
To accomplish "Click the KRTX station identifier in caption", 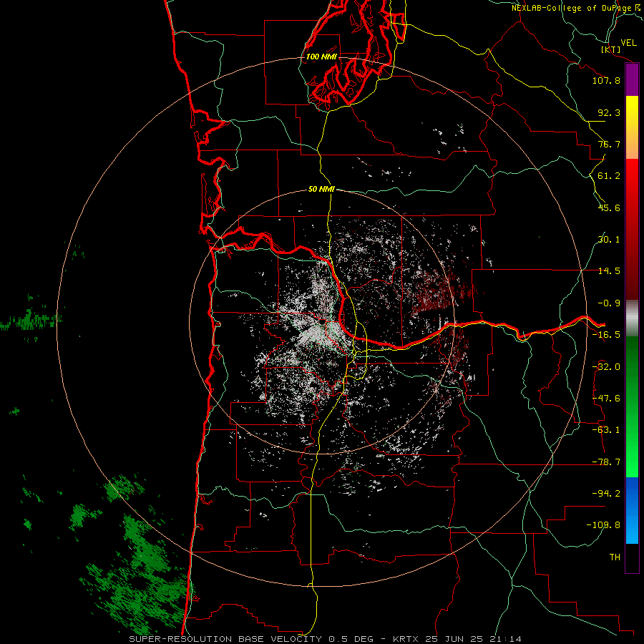I will click(x=406, y=639).
